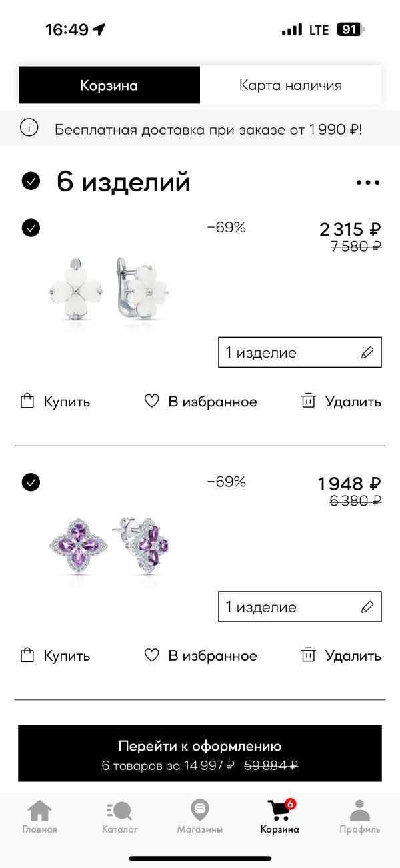Select the Корзина tab at top

pyautogui.click(x=109, y=85)
